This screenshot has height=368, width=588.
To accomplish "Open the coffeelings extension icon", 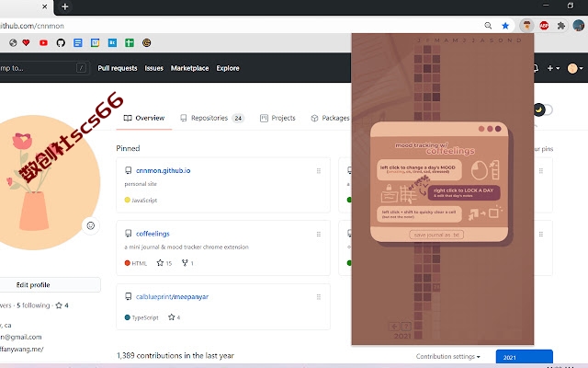I will (526, 26).
